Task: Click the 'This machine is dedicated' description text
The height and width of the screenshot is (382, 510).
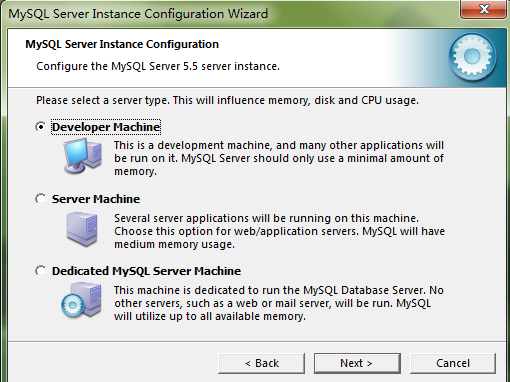Action: [279, 303]
